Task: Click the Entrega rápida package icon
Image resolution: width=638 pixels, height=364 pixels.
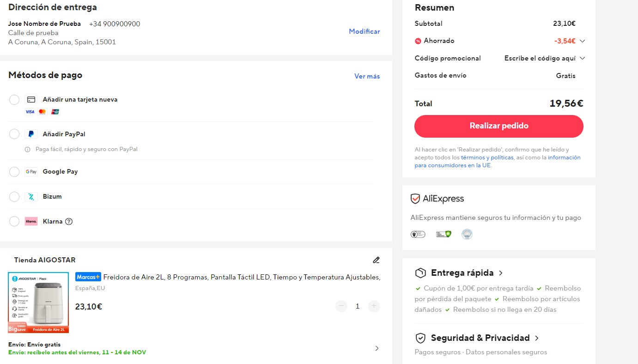Action: (x=420, y=273)
